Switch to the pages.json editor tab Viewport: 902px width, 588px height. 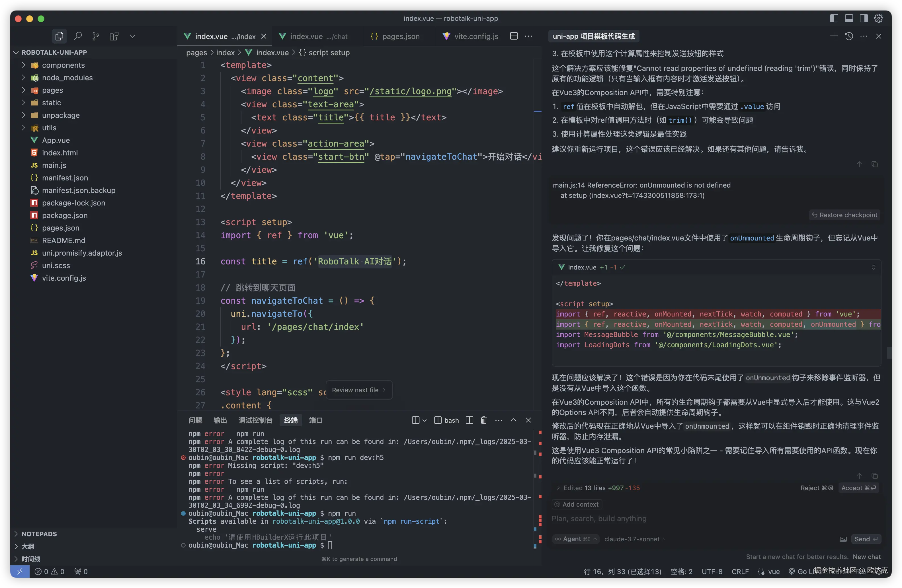coord(400,36)
